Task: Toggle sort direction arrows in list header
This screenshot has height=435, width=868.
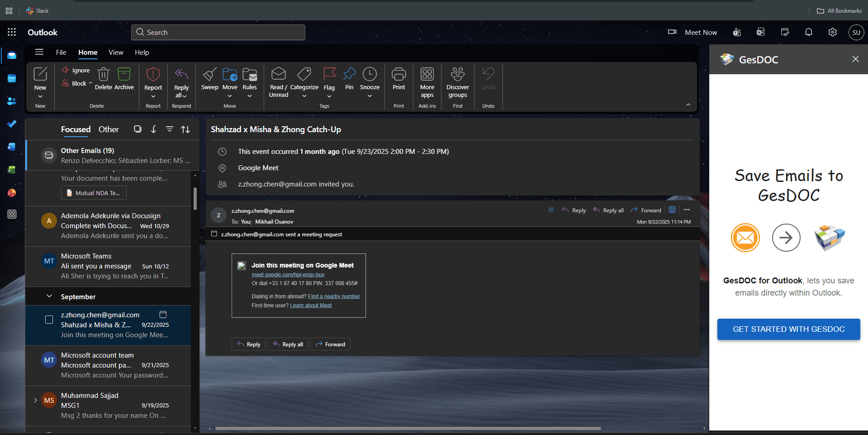Action: point(185,129)
